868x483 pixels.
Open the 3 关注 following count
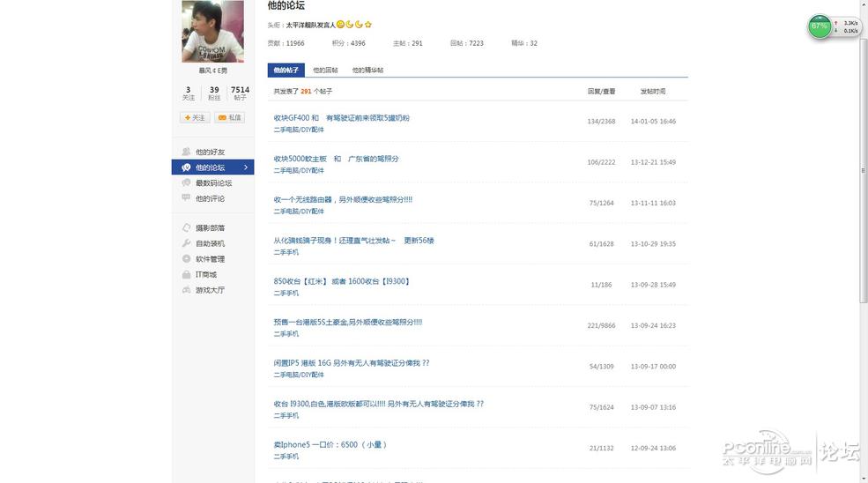(189, 93)
